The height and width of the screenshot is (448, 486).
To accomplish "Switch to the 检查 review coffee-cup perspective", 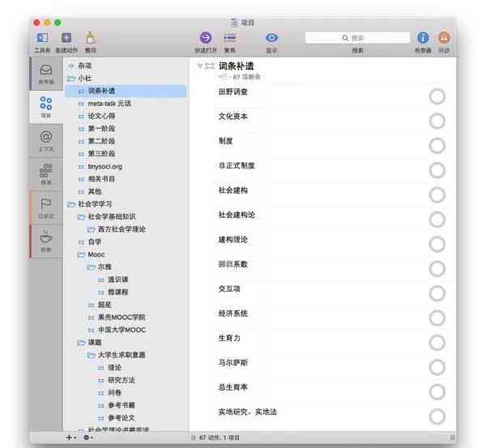I will pyautogui.click(x=46, y=241).
